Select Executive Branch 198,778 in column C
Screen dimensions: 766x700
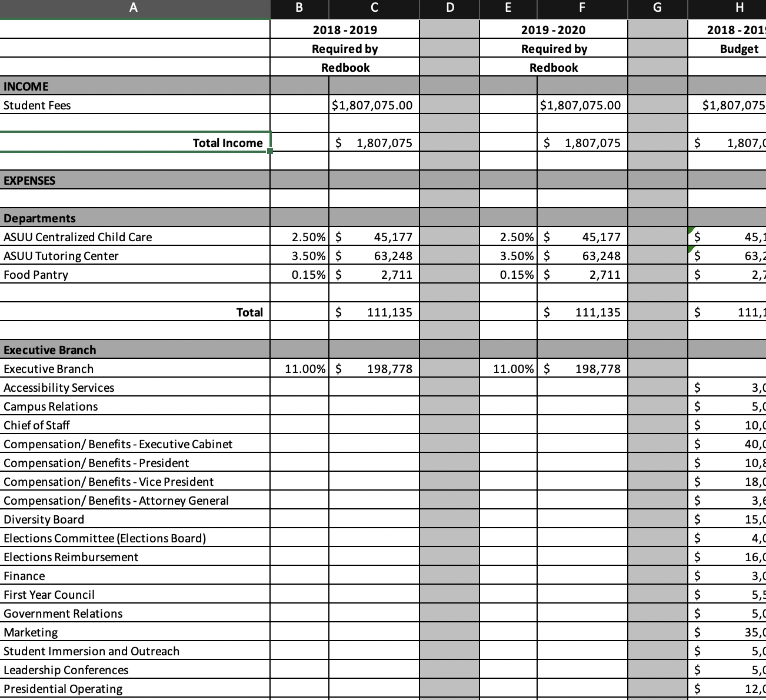pyautogui.click(x=374, y=368)
